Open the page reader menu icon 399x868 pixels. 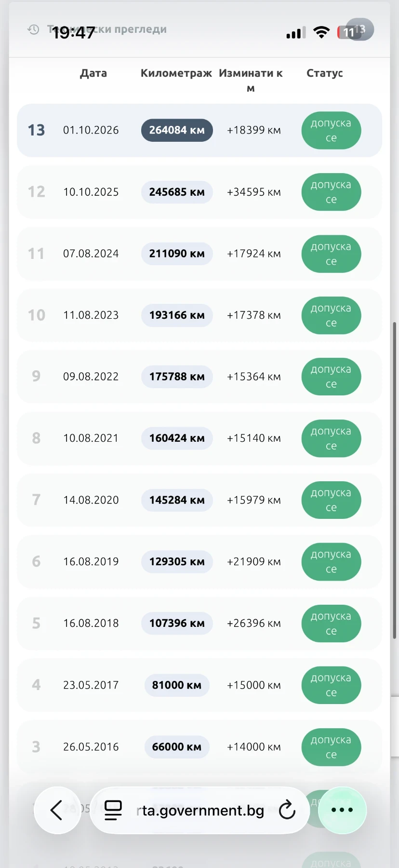click(113, 810)
